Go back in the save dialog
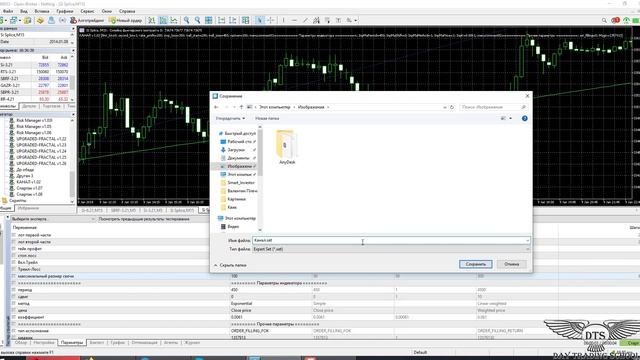Image resolution: width=640 pixels, height=360 pixels. (216, 107)
